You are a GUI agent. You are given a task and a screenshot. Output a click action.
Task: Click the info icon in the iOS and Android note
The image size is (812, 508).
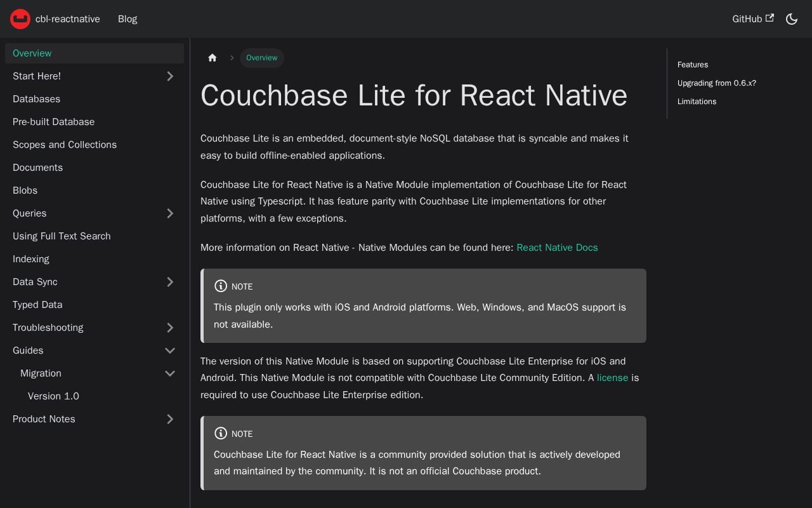click(221, 286)
